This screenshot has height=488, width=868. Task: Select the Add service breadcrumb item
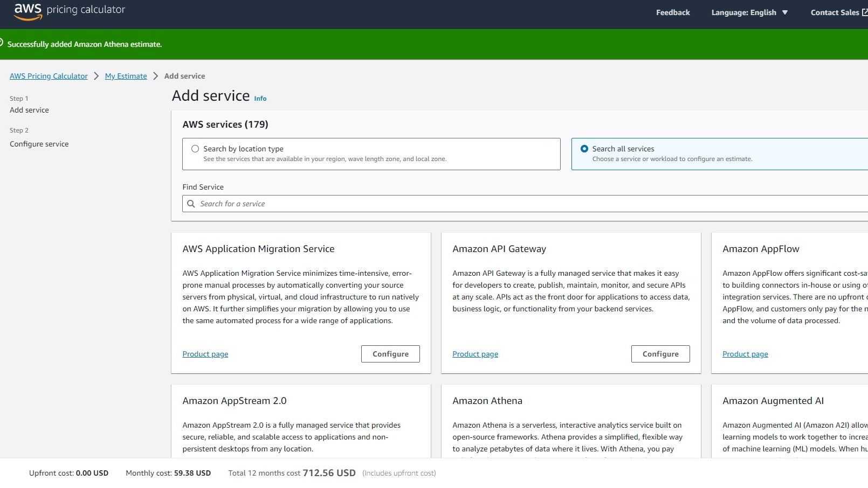[x=184, y=76]
